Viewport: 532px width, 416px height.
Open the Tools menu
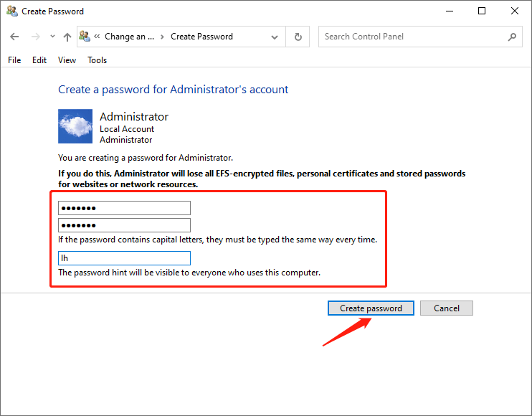coord(97,60)
